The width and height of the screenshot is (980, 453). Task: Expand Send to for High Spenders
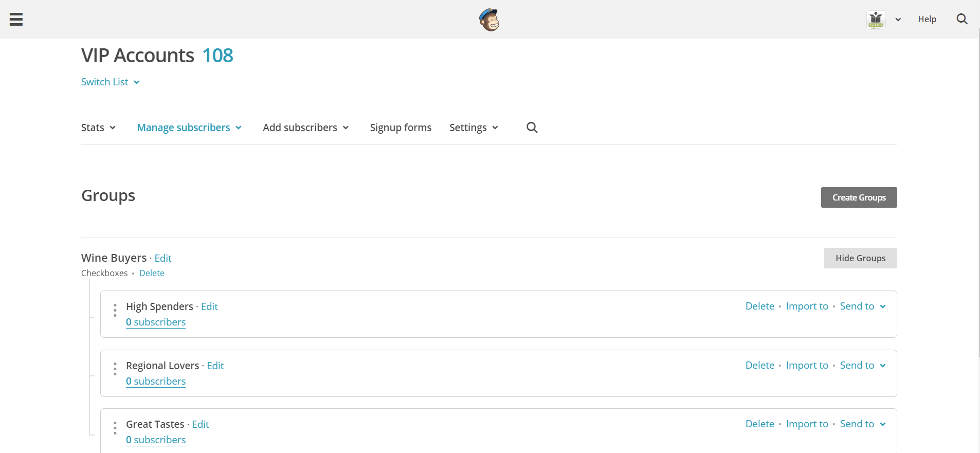[x=862, y=306]
